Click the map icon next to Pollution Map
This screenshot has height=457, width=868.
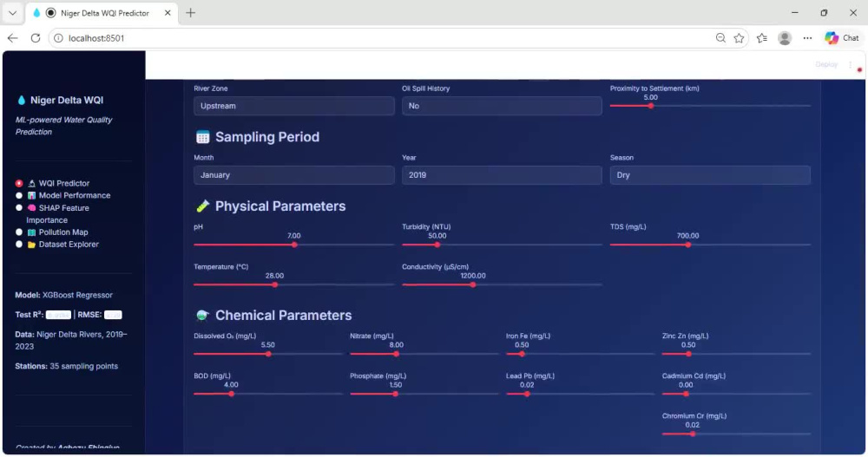[x=31, y=232]
